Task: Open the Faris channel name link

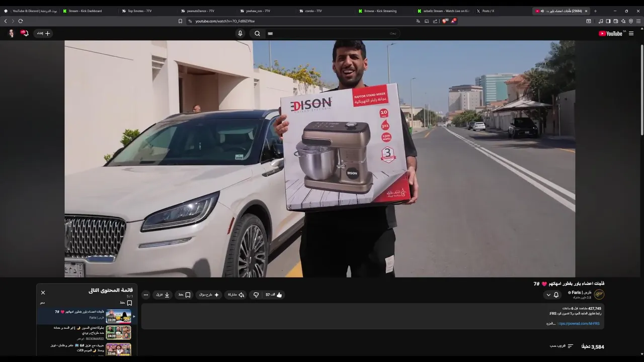Action: (580, 293)
